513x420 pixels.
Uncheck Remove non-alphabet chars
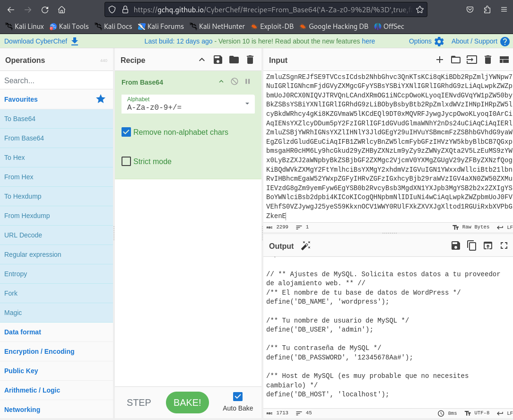pos(126,132)
